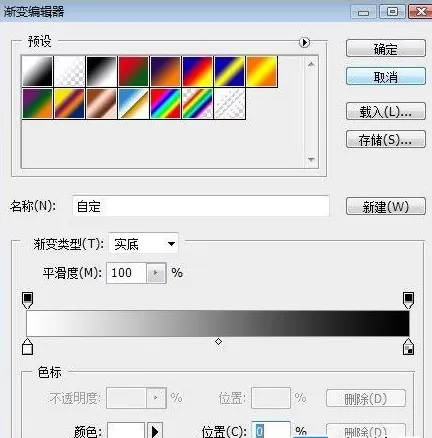432x438 pixels.
Task: Pick the blue, red, yellow gradient preset
Action: (x=197, y=71)
